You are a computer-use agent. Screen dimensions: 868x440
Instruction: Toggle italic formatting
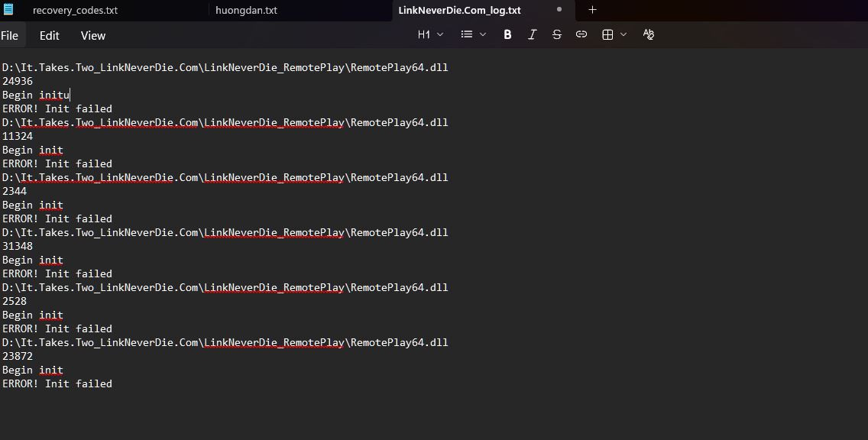click(x=532, y=34)
